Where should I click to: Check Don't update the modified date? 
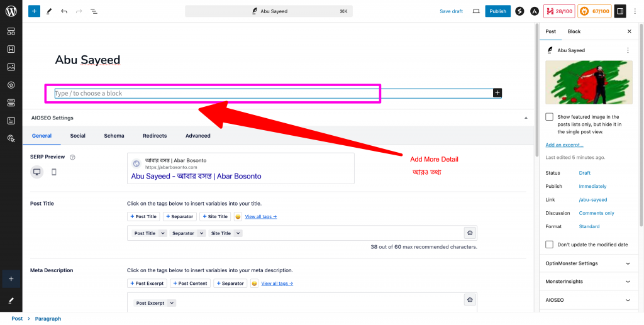(550, 245)
